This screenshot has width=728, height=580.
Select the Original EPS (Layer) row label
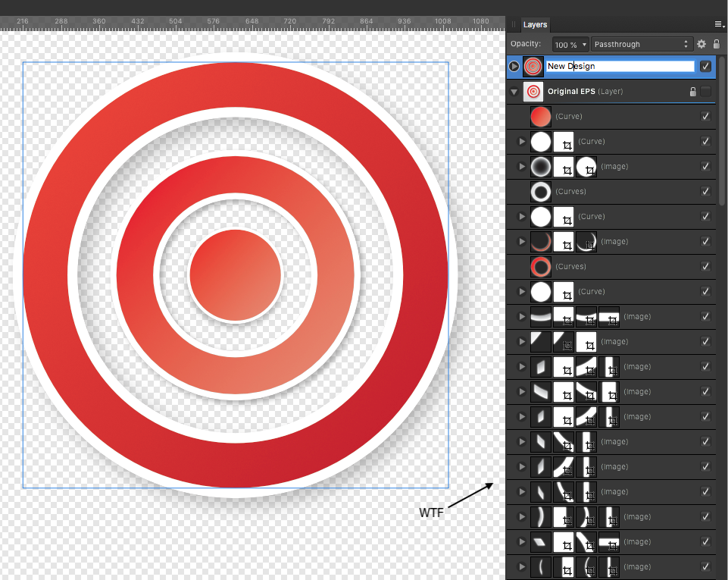coord(585,92)
